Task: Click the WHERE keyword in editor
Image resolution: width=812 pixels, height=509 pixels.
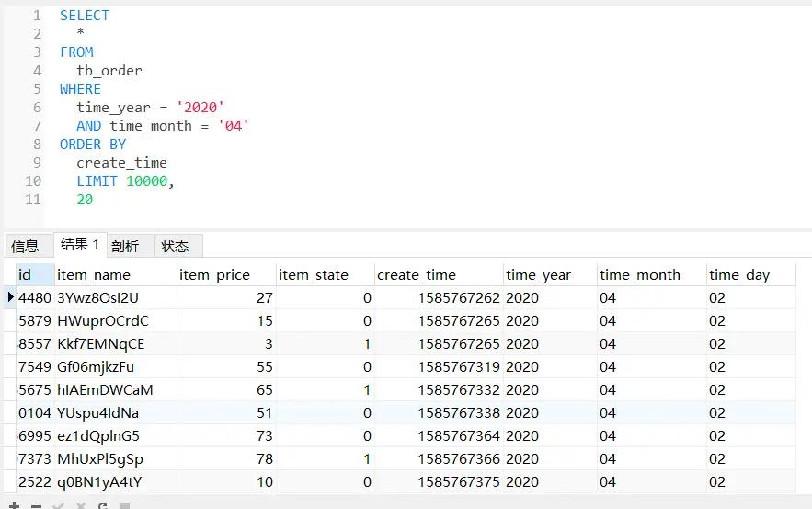Action: tap(80, 89)
